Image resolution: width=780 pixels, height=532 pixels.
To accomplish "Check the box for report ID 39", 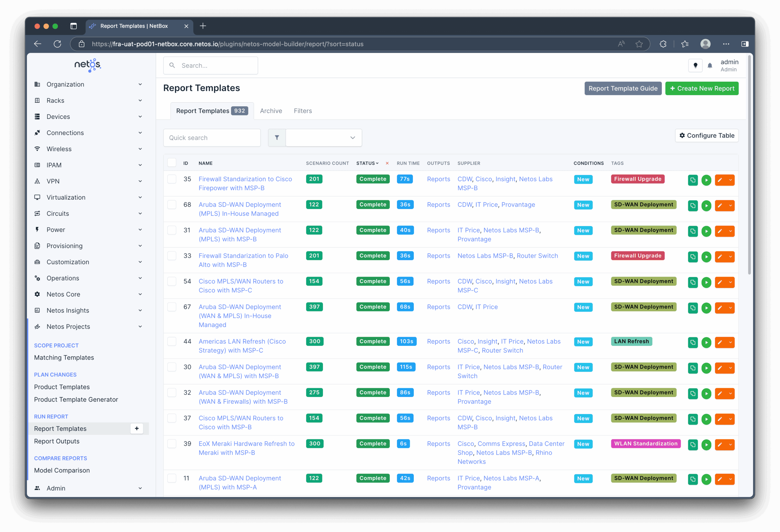I will pos(172,443).
